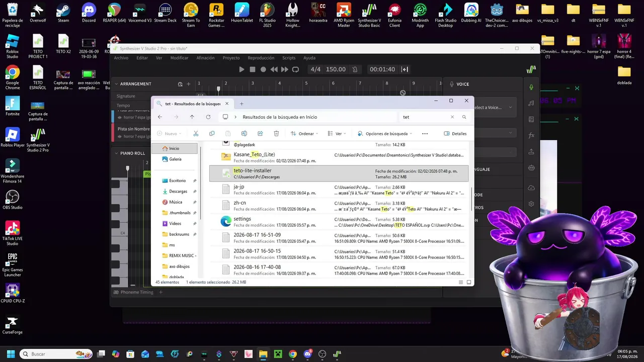This screenshot has height=362, width=644.
Task: Click the address bar breadcrumb chevron
Action: pos(235,117)
